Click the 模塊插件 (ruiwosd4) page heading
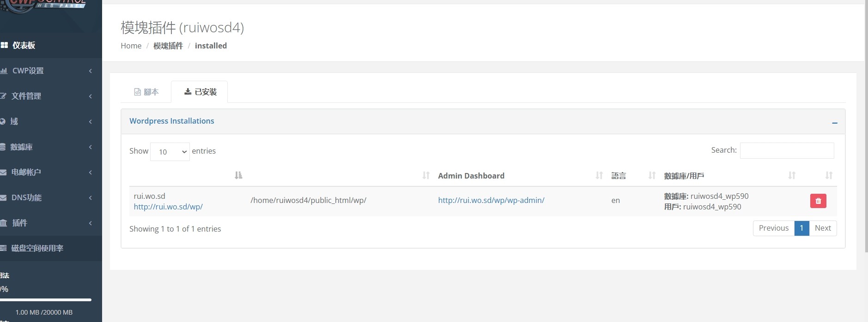 point(182,27)
